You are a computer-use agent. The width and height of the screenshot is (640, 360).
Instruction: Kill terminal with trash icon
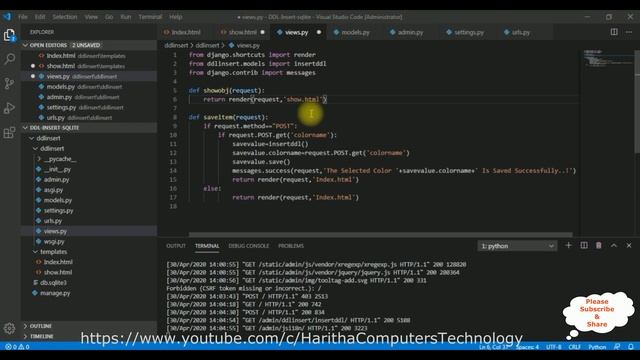(598, 245)
